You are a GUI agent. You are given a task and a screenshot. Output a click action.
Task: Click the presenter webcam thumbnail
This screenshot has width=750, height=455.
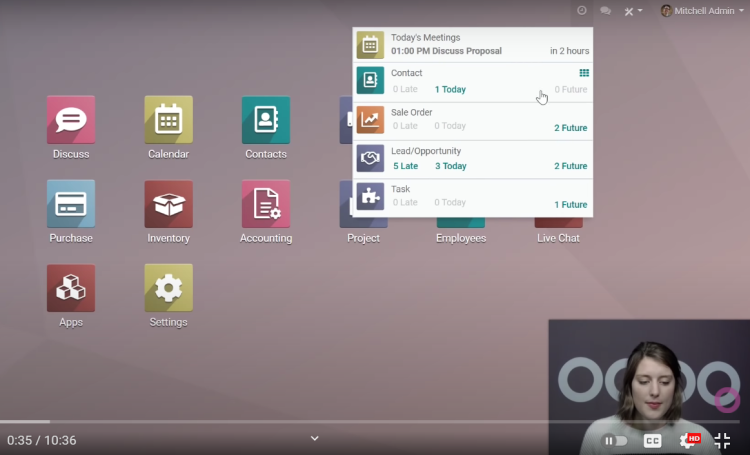point(649,388)
